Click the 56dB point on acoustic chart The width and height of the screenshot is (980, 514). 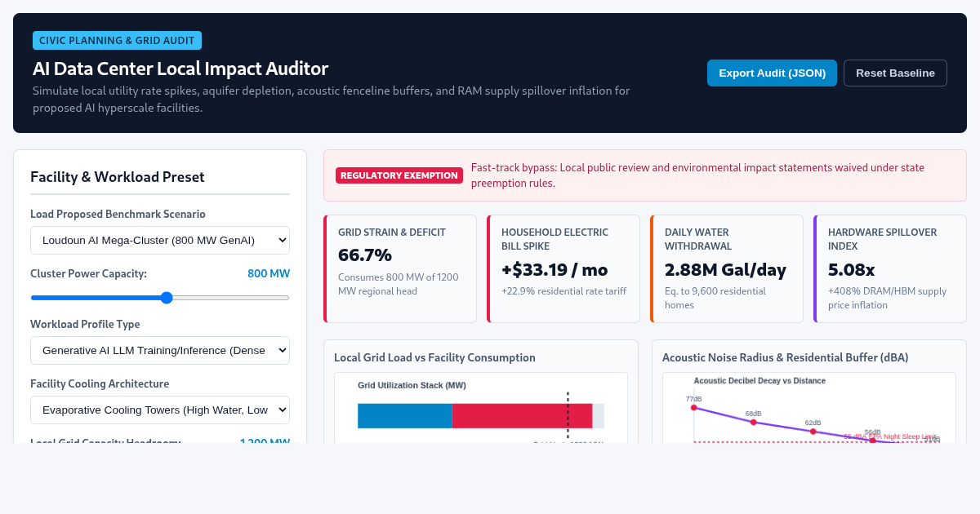click(873, 440)
